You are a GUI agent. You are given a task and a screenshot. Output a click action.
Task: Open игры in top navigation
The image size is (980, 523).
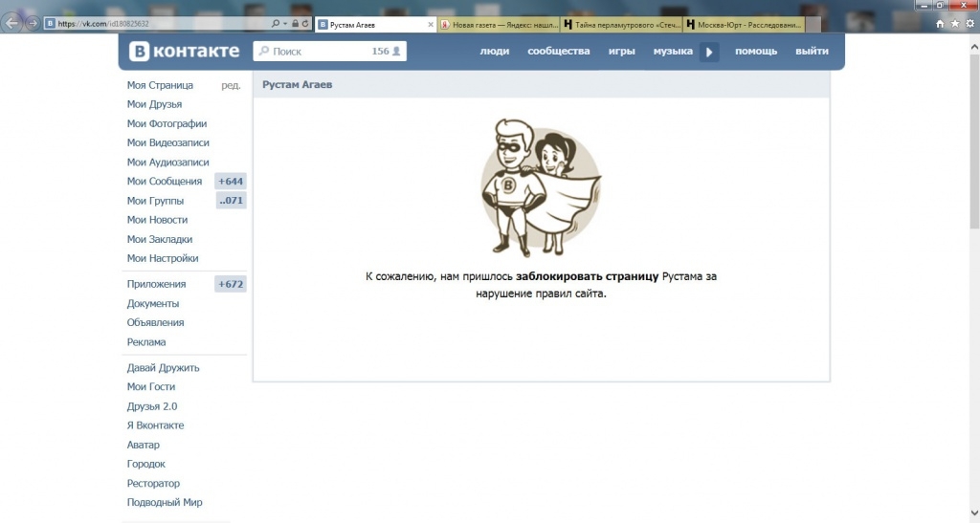622,52
